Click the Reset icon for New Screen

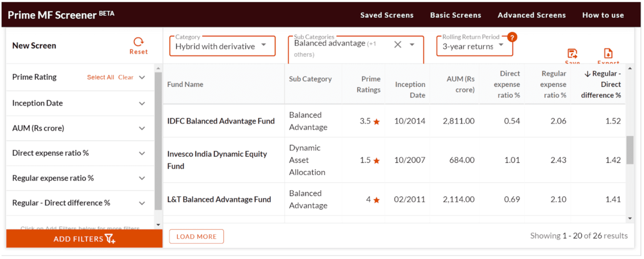click(x=138, y=42)
